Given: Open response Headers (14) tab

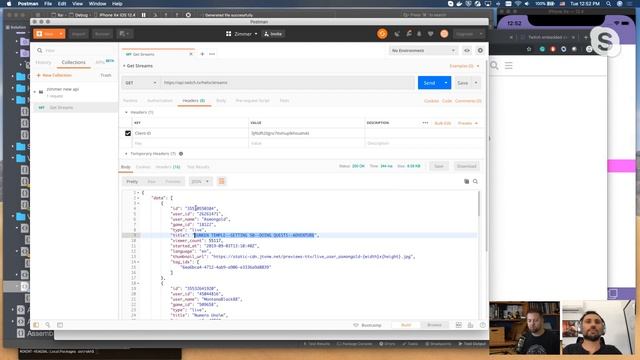Looking at the screenshot, I should pos(167,167).
